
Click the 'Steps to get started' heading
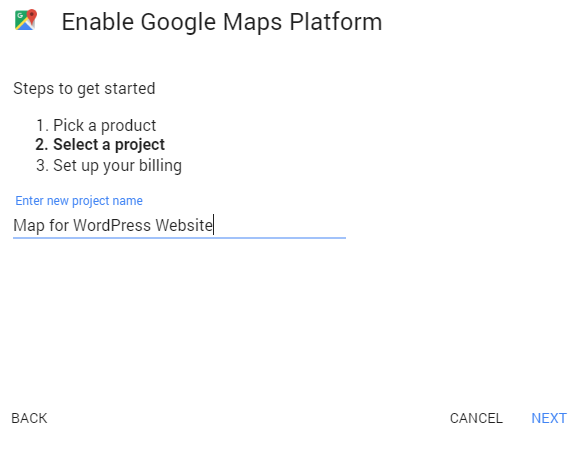pos(84,89)
